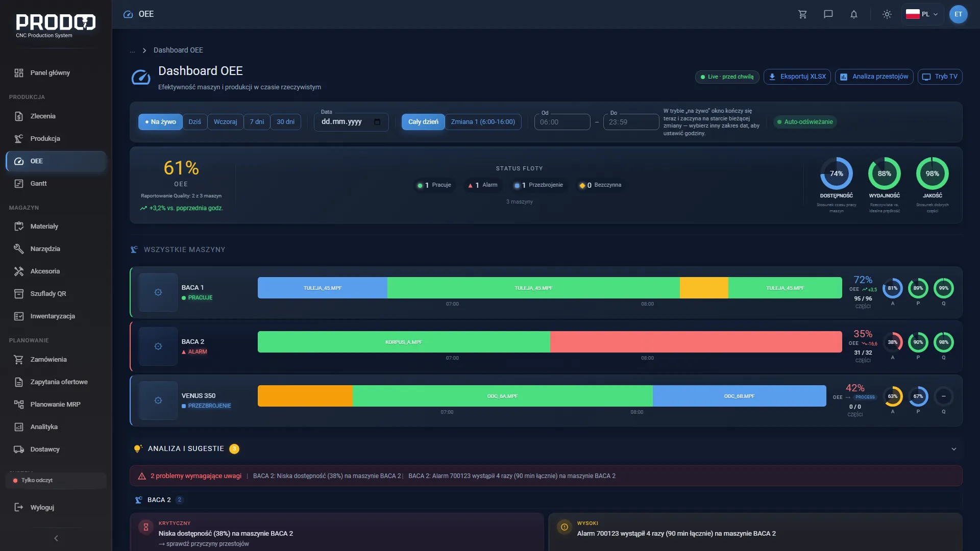This screenshot has width=980, height=551.
Task: Click the Dostawcy truck icon
Action: (19, 449)
